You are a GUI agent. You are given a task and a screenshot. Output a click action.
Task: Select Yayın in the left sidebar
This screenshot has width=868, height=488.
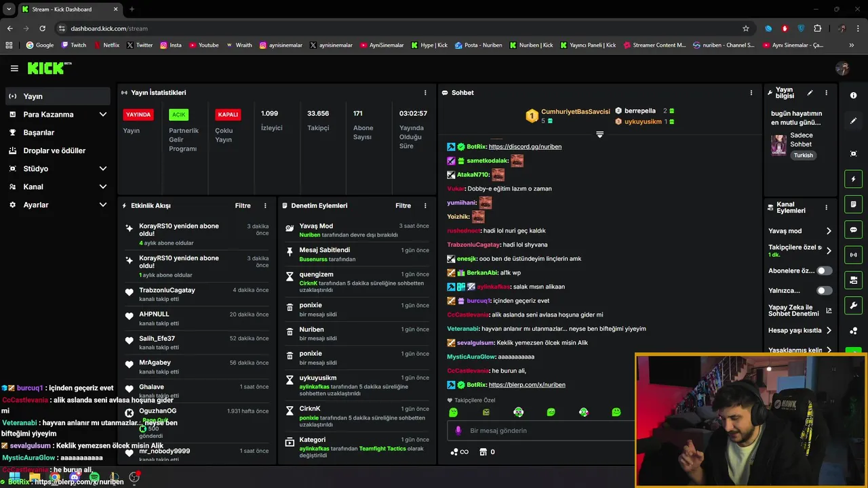58,96
